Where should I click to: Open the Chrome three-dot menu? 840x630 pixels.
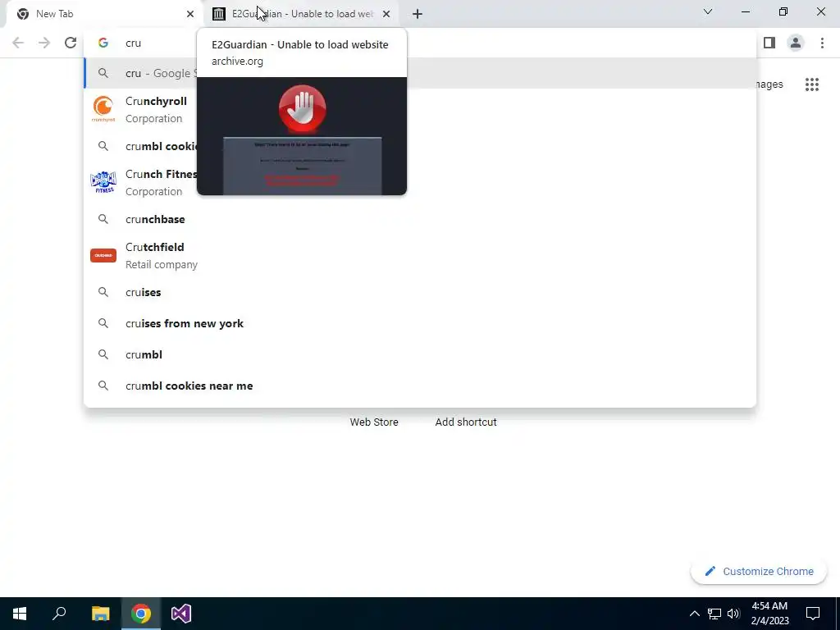822,43
